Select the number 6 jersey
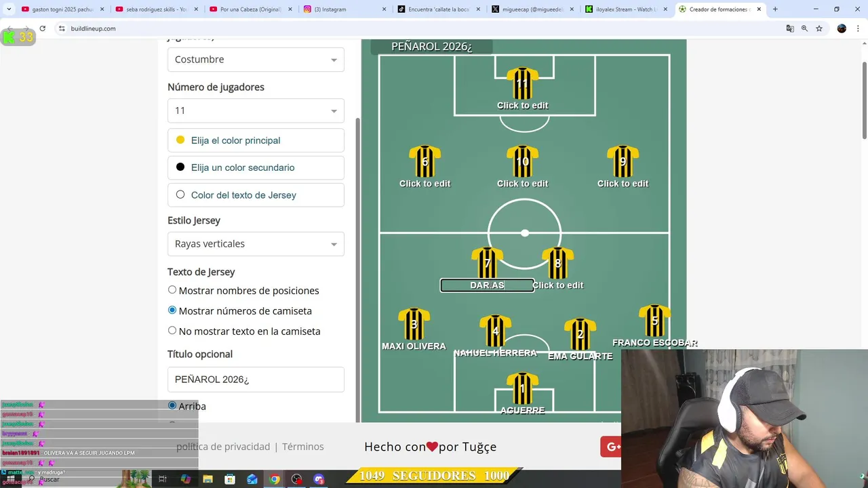This screenshot has width=868, height=488. [425, 161]
